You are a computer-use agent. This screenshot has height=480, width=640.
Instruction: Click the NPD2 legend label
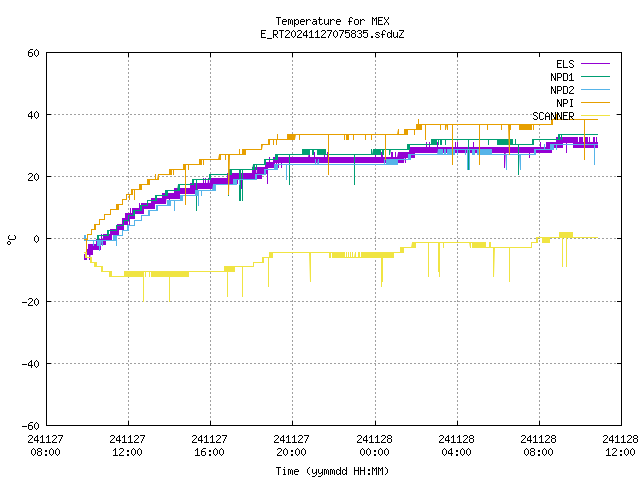(x=562, y=90)
